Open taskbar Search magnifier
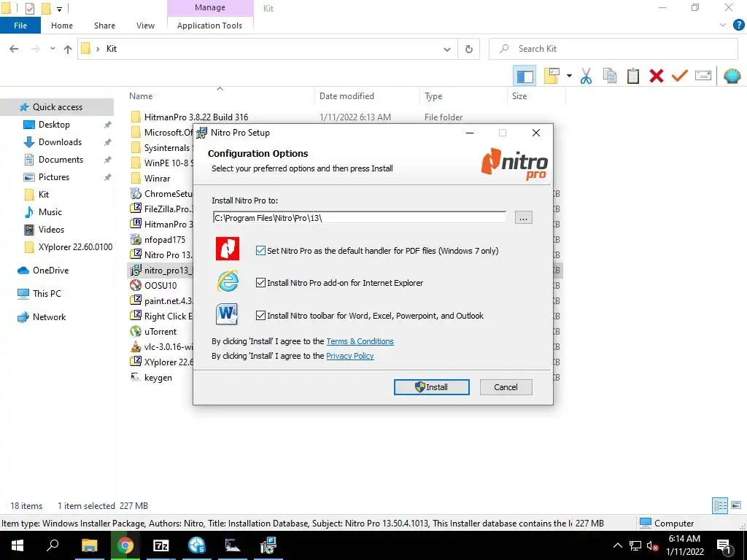 [53, 545]
